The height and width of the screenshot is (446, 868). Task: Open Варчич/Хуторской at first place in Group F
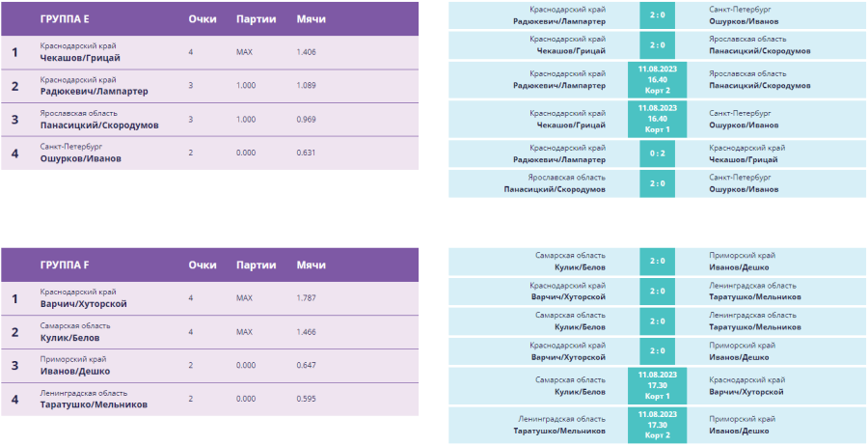coord(84,303)
